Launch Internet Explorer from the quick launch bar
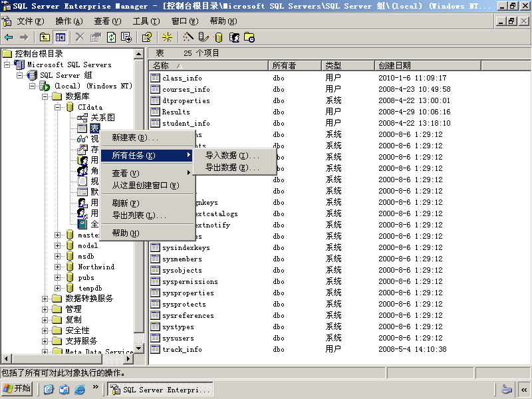Viewport: 532px width, 399px height. point(80,389)
